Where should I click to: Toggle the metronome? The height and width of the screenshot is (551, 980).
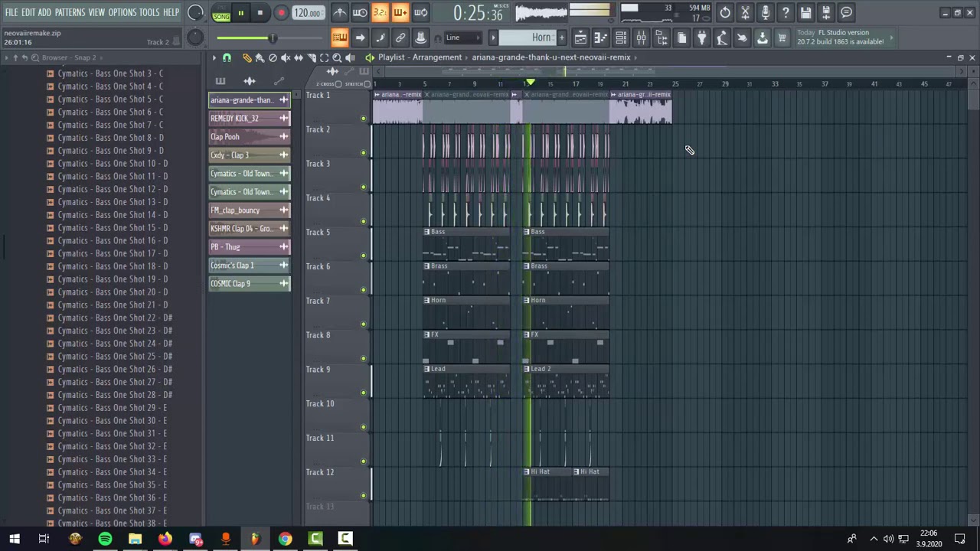coord(339,12)
